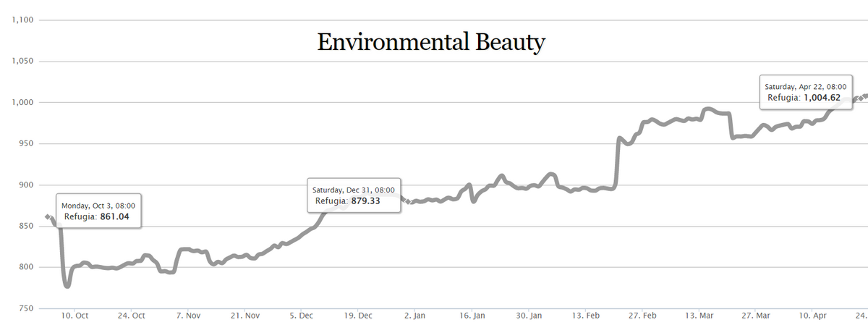Click the 950 y-axis label
The image size is (868, 325).
[27, 144]
